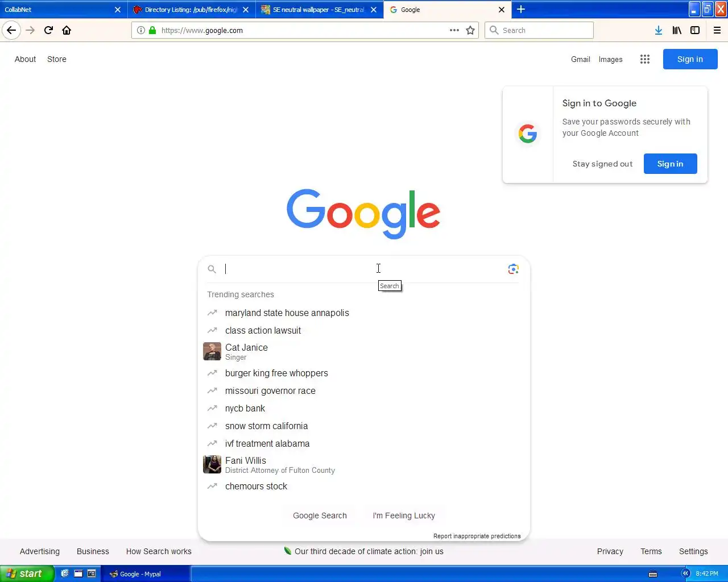Click the Google Search button
This screenshot has width=728, height=582.
tap(320, 516)
